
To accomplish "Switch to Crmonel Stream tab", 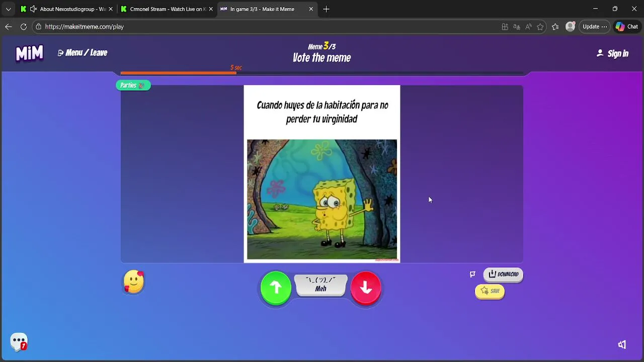I will (166, 9).
